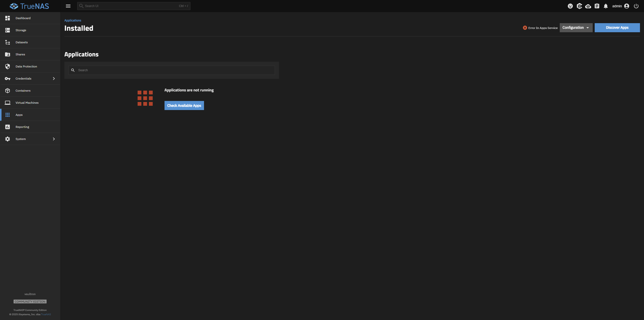Click the power button icon

coord(636,6)
